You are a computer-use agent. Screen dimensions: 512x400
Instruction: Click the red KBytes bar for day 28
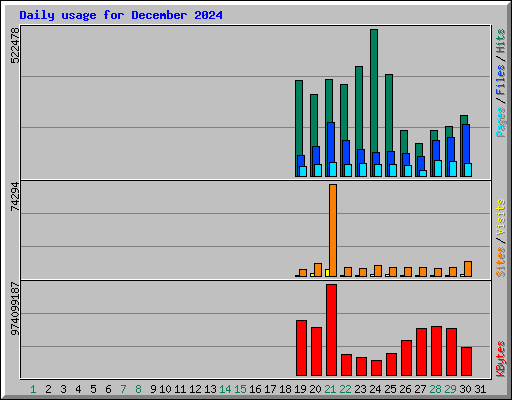(x=436, y=351)
